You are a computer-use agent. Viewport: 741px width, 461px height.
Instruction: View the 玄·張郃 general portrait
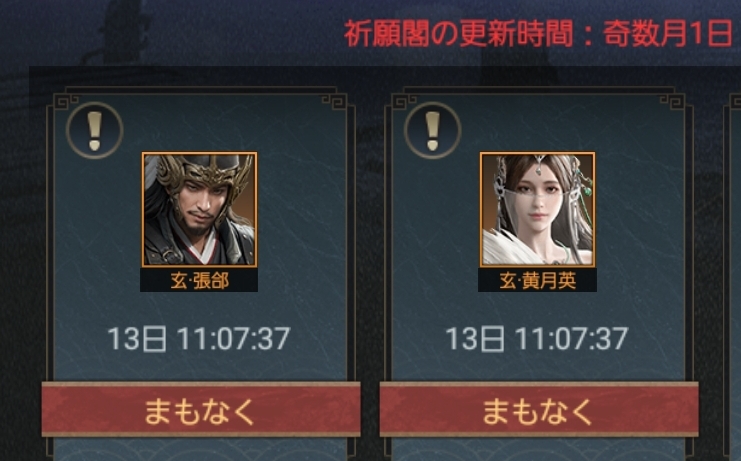pos(199,209)
